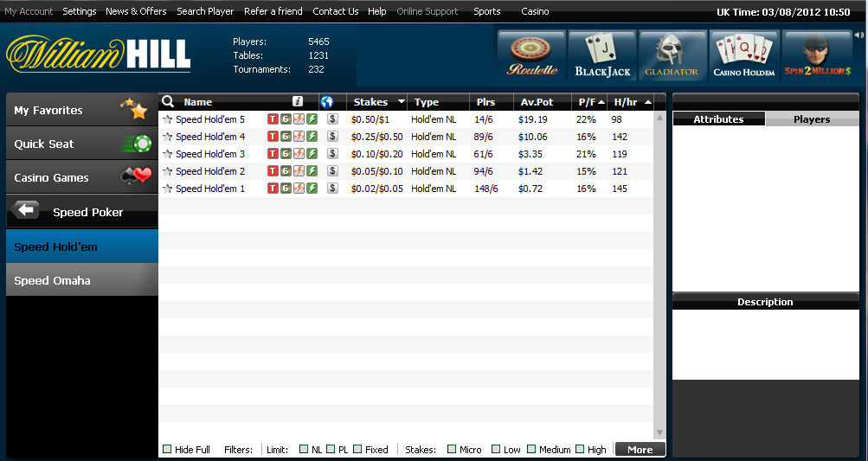Check the High stakes filter
This screenshot has height=461, width=868.
point(580,449)
